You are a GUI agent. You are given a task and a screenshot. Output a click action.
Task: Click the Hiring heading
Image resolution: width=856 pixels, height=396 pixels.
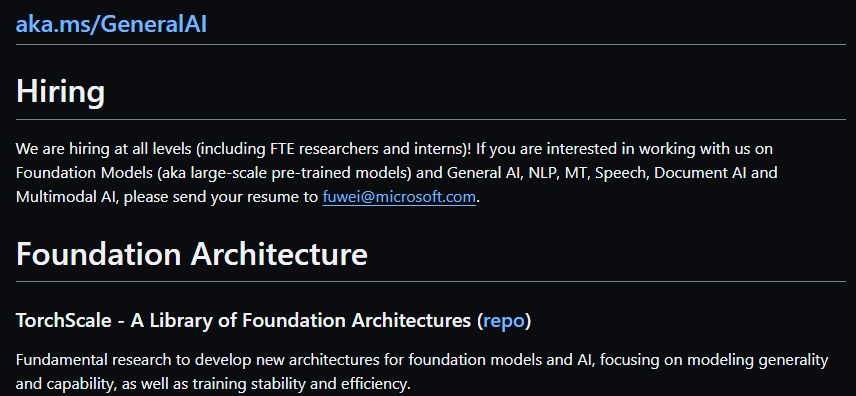[60, 91]
